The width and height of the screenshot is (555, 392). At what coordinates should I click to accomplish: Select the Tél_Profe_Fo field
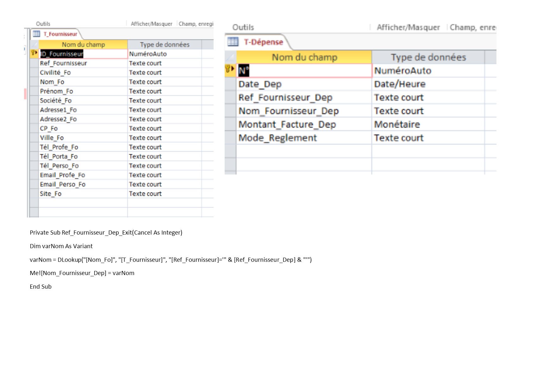[83, 147]
